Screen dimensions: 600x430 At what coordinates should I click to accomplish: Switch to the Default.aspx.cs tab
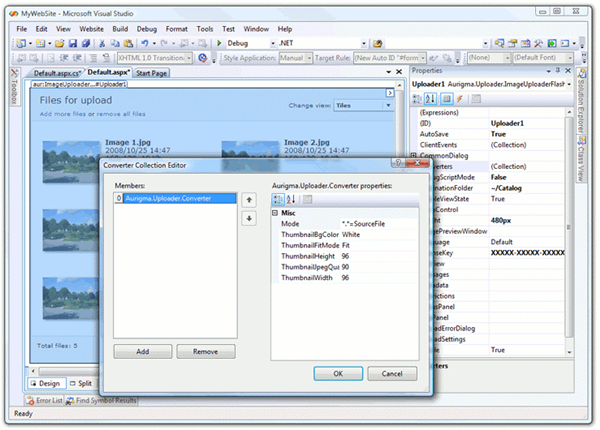[57, 73]
